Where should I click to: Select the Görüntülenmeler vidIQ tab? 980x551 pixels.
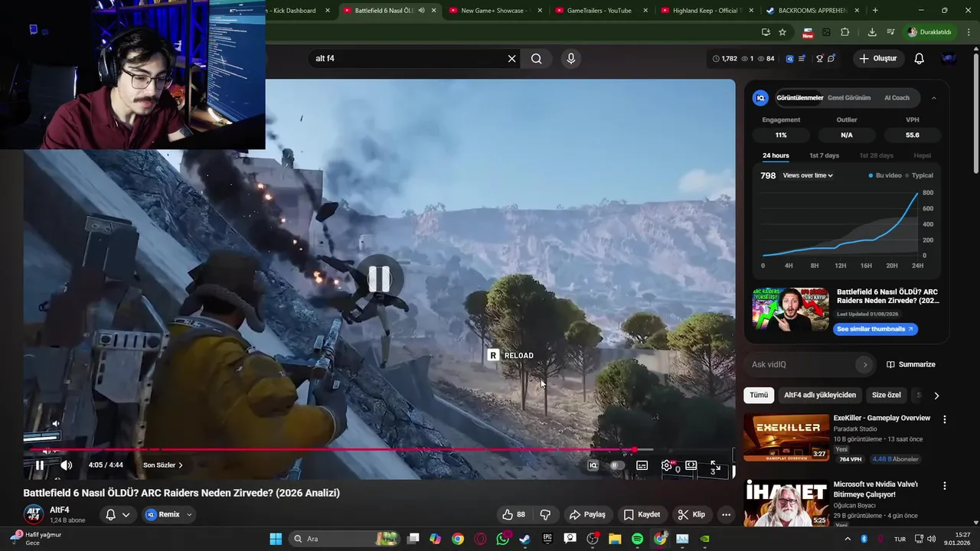tap(800, 98)
